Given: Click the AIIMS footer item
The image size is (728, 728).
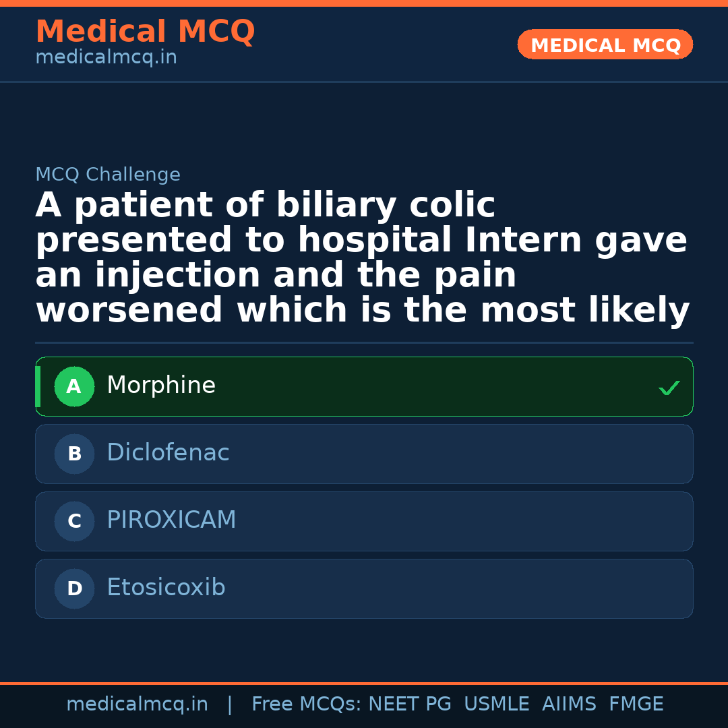Looking at the screenshot, I should (x=569, y=704).
